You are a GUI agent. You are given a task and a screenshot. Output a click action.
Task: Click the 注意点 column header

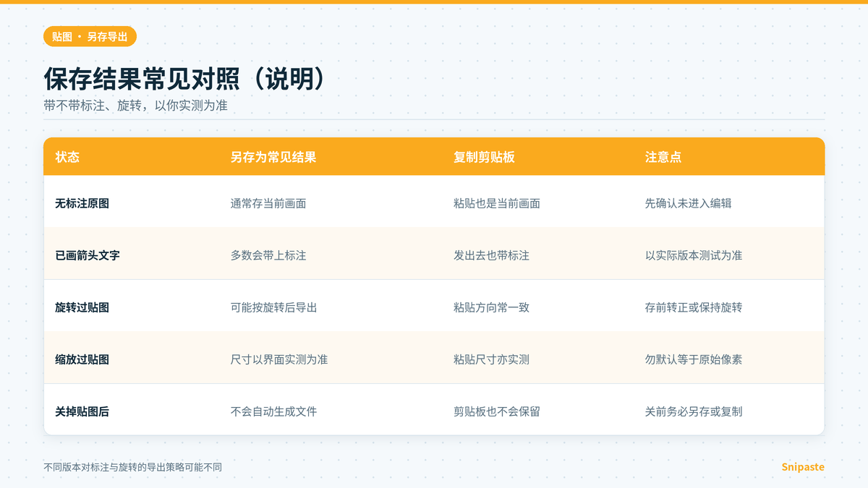663,157
